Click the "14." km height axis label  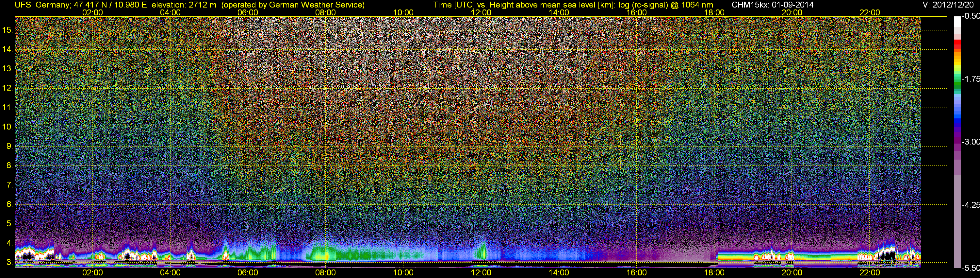[x=8, y=49]
